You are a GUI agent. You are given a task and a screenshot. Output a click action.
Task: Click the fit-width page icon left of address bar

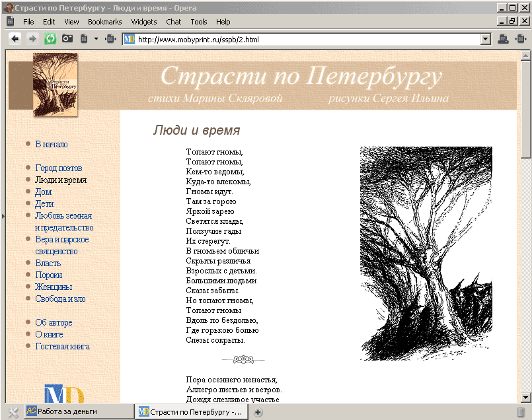tap(110, 39)
